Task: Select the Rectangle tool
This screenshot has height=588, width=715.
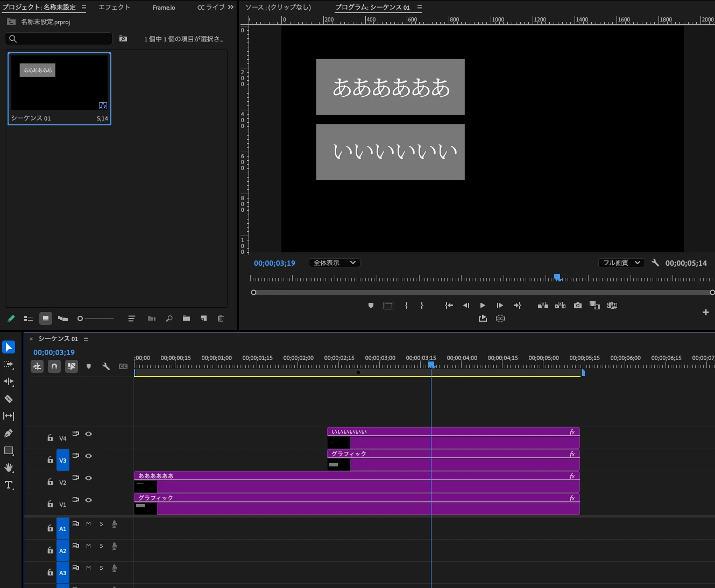Action: 9,451
